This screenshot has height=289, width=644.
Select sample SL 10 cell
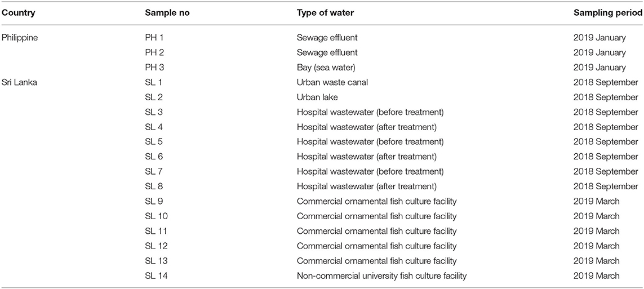pyautogui.click(x=157, y=216)
